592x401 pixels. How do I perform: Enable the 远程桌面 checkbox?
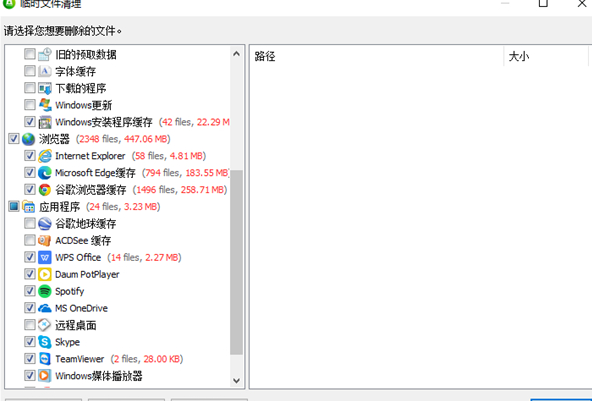(29, 325)
